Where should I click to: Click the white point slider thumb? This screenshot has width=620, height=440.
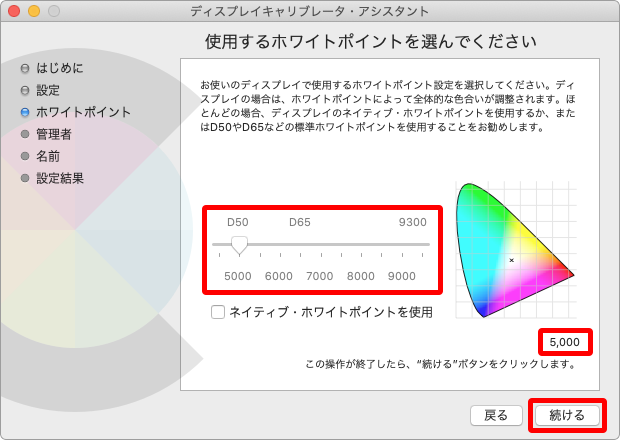point(239,245)
